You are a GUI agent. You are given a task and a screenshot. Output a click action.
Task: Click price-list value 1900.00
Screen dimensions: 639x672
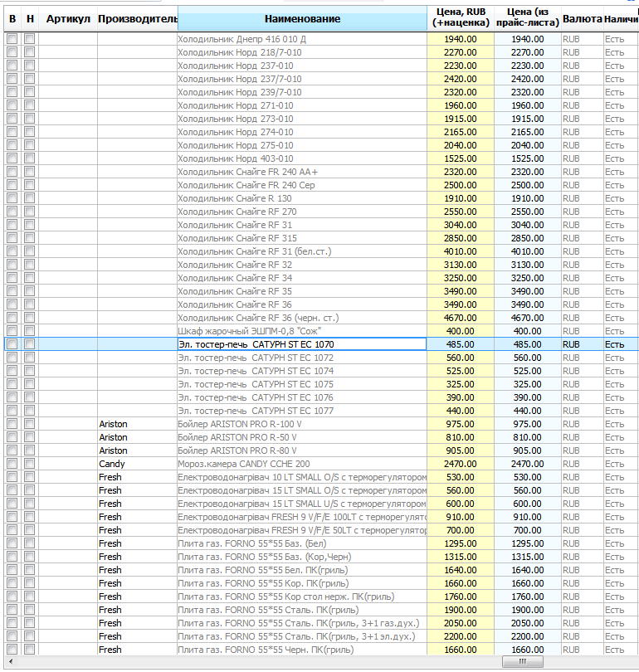(528, 611)
